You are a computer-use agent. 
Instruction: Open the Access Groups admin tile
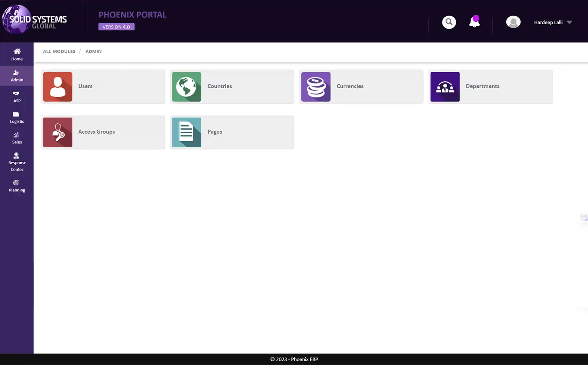click(x=103, y=132)
